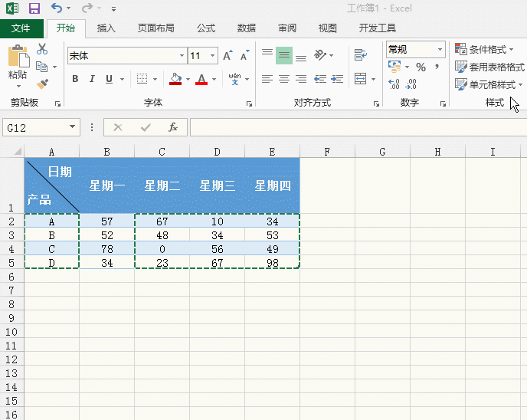Switch to the 数据 Data tab
The width and height of the screenshot is (527, 420).
[x=247, y=28]
